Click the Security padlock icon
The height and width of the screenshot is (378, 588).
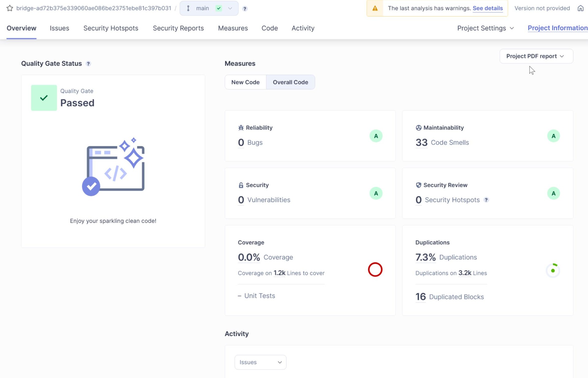coord(241,185)
